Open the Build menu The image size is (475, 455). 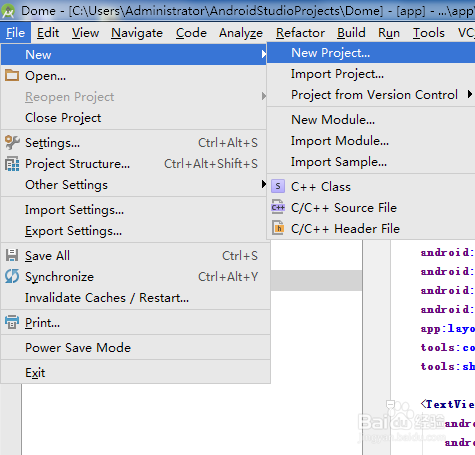pyautogui.click(x=351, y=33)
